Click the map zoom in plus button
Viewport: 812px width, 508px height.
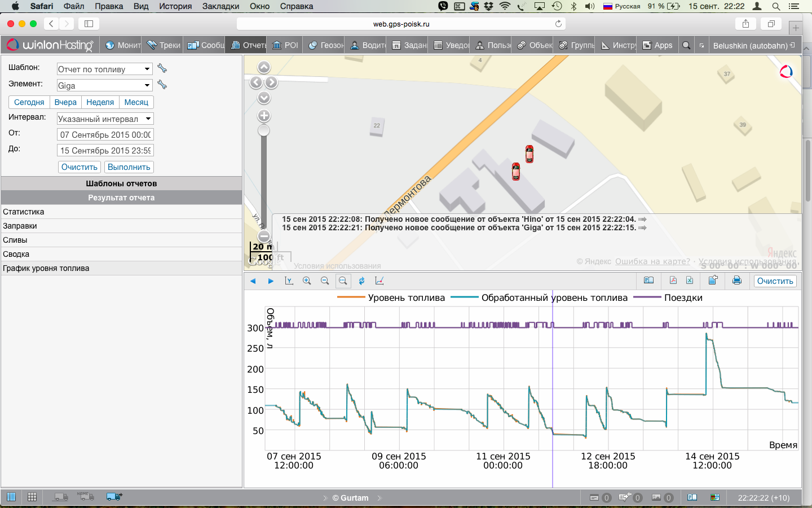tap(263, 116)
